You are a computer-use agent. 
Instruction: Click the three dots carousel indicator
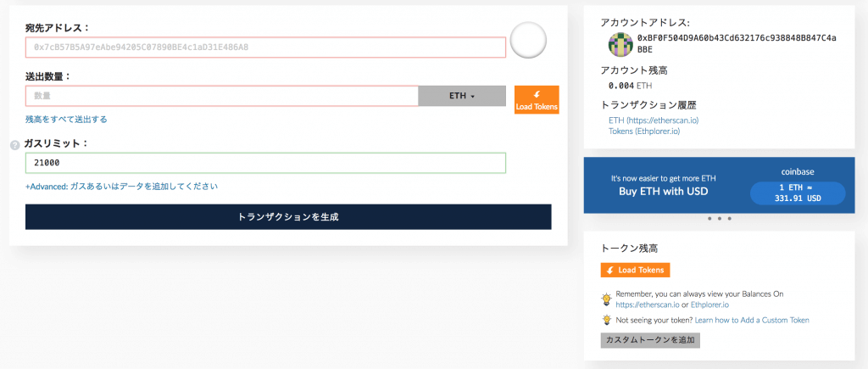point(719,219)
